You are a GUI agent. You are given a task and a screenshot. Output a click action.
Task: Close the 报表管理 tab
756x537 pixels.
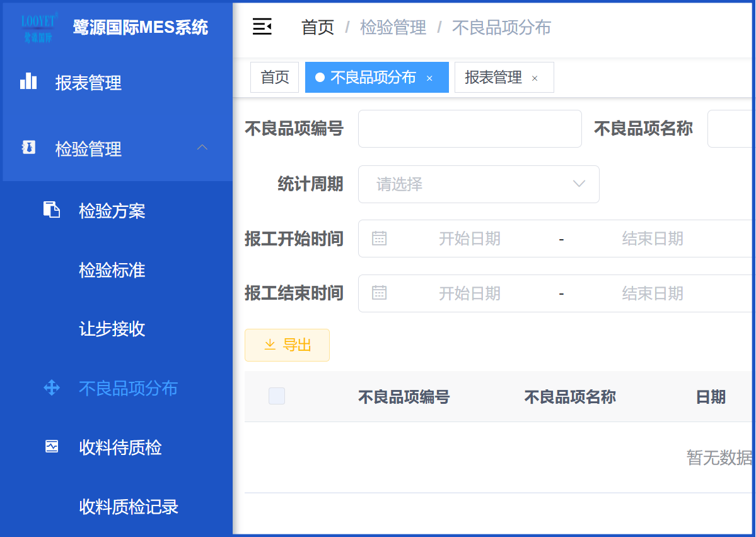[x=535, y=78]
